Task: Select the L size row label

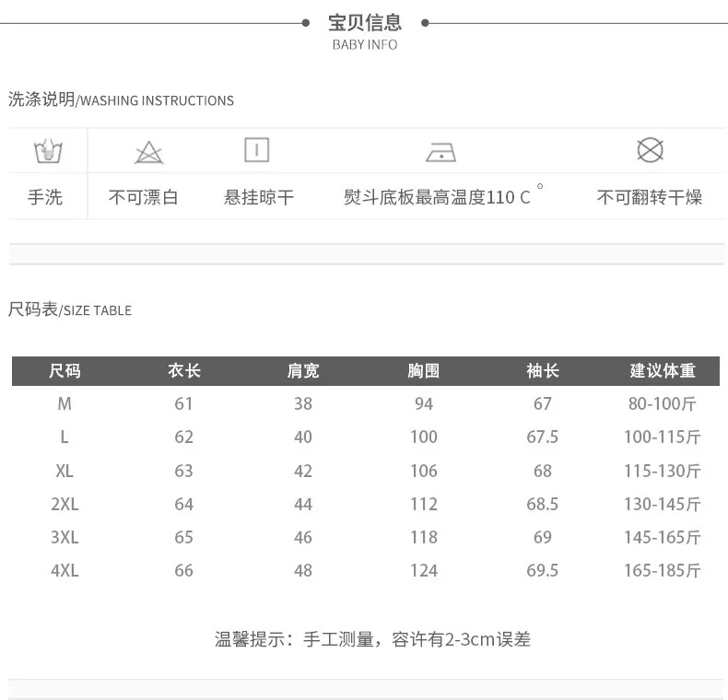Action: (x=65, y=437)
